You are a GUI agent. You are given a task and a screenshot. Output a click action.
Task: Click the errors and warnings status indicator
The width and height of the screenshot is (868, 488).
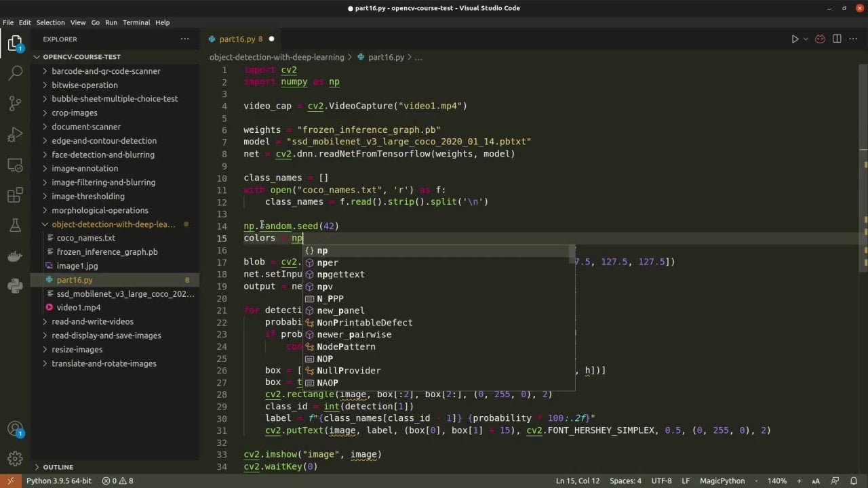click(118, 481)
